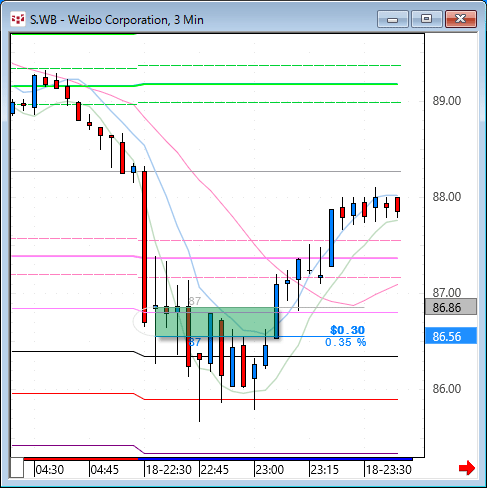Screen dimensions: 487x488
Task: Click the blue session bar on time axis
Action: [275, 459]
